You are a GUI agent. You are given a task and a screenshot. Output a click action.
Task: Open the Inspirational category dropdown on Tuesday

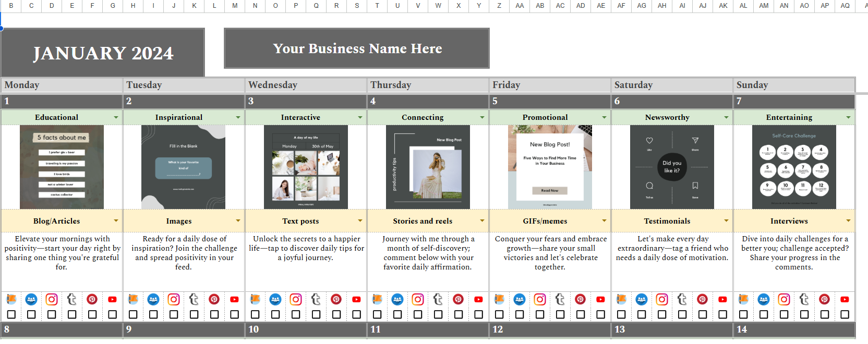click(x=238, y=117)
